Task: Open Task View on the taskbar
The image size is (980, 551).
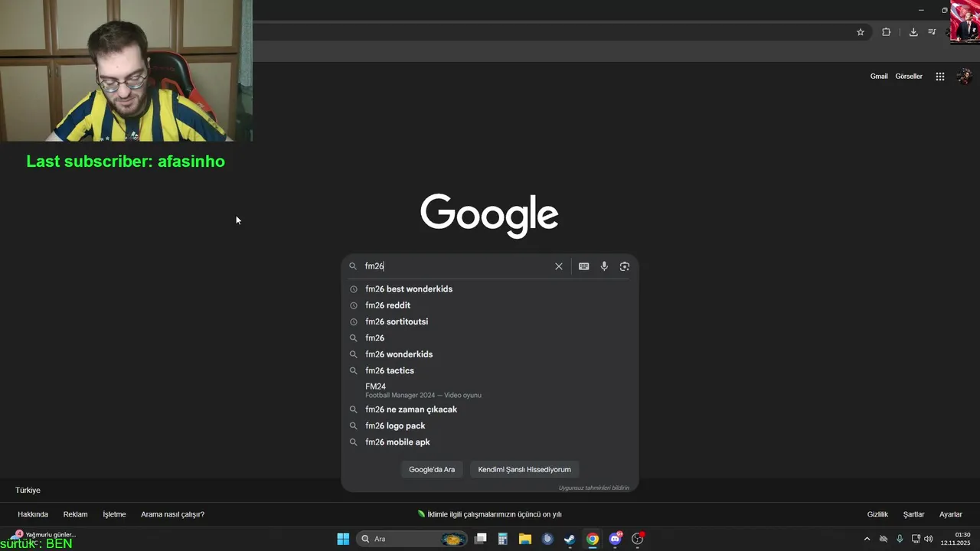Action: click(480, 539)
